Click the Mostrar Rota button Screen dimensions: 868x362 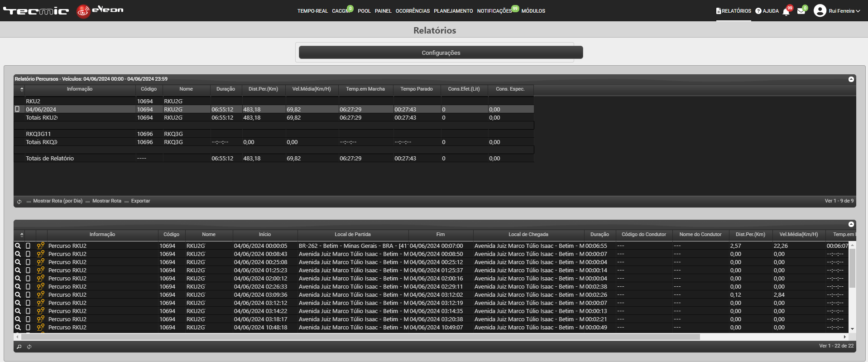click(107, 201)
